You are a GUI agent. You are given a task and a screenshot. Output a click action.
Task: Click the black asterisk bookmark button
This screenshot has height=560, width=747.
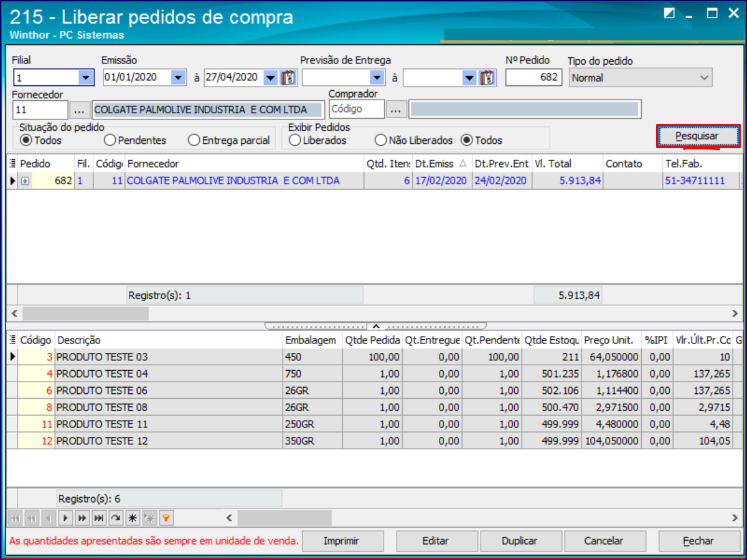pyautogui.click(x=133, y=518)
